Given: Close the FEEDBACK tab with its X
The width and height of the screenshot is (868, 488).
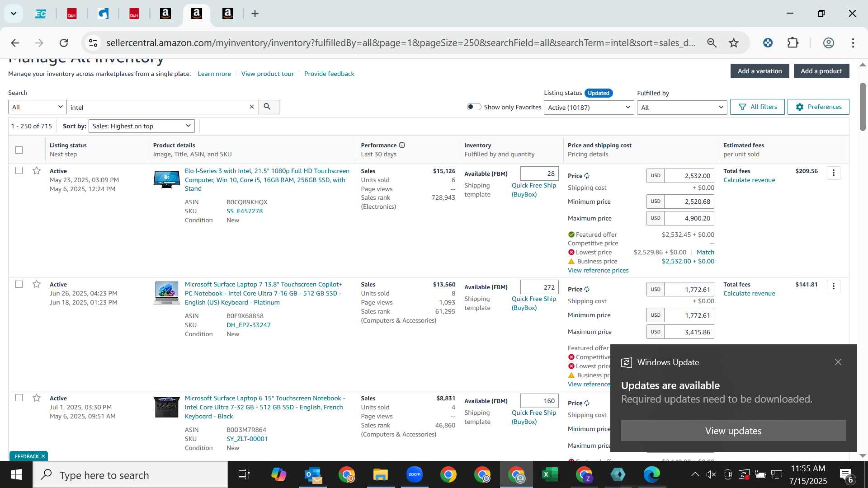Looking at the screenshot, I should 43,456.
